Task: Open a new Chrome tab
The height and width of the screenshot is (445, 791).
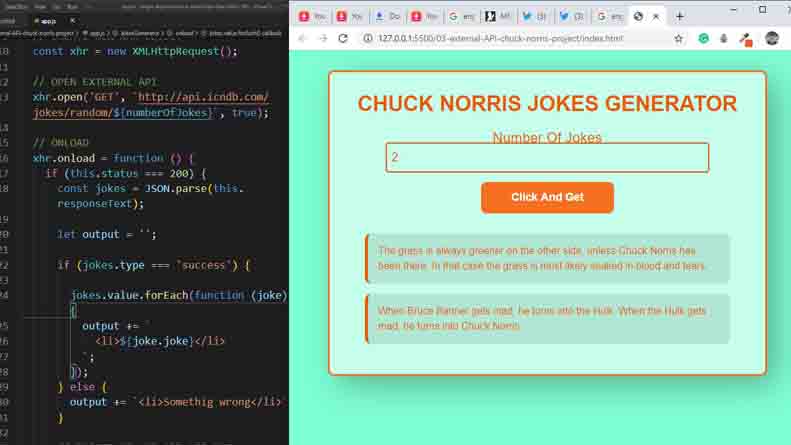Action: [x=680, y=17]
